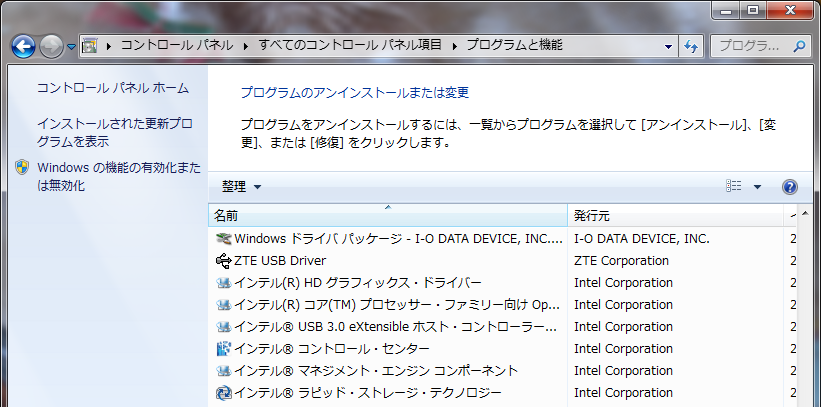
Task: Click the change view icon
Action: pos(734,186)
